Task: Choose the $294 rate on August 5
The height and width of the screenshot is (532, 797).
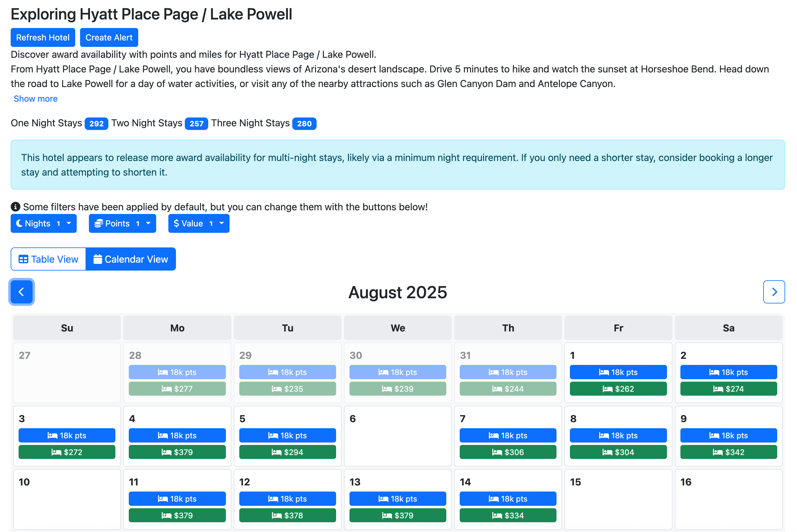Action: pos(287,452)
